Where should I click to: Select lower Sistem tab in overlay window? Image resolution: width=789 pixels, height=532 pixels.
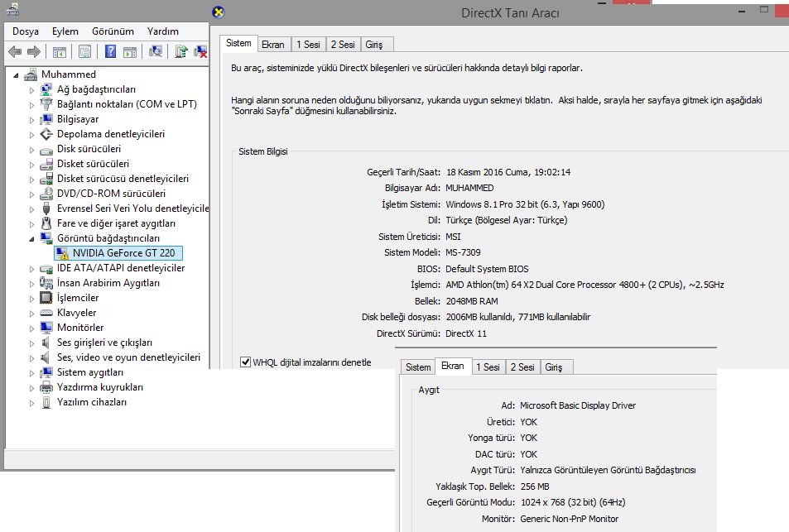pyautogui.click(x=418, y=367)
